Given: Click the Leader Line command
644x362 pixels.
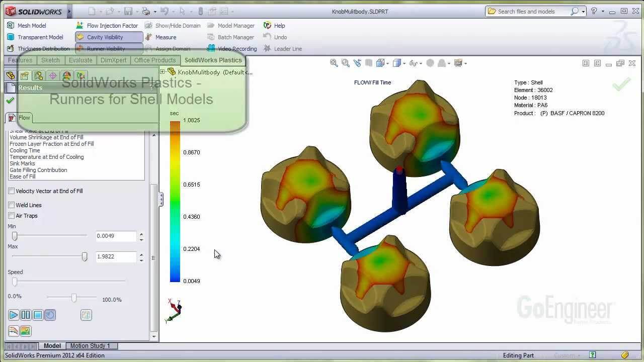Looking at the screenshot, I should [282, 49].
